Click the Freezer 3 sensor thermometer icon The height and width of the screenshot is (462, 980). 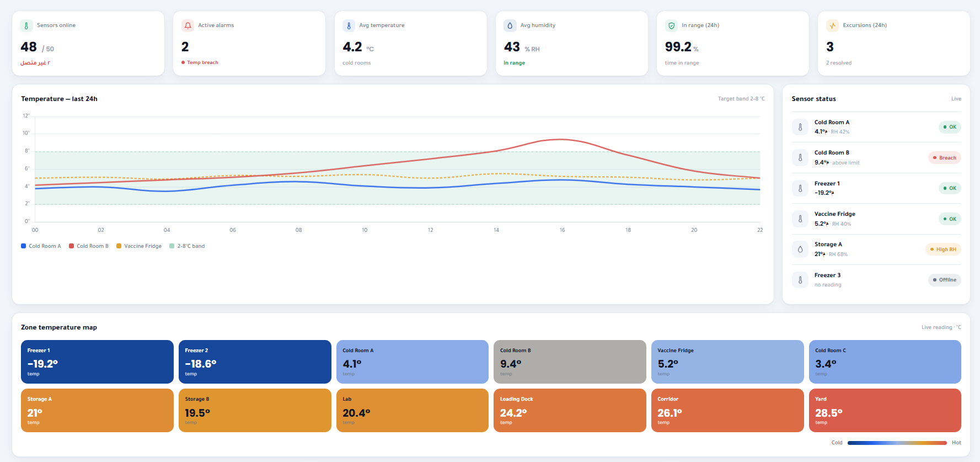800,280
